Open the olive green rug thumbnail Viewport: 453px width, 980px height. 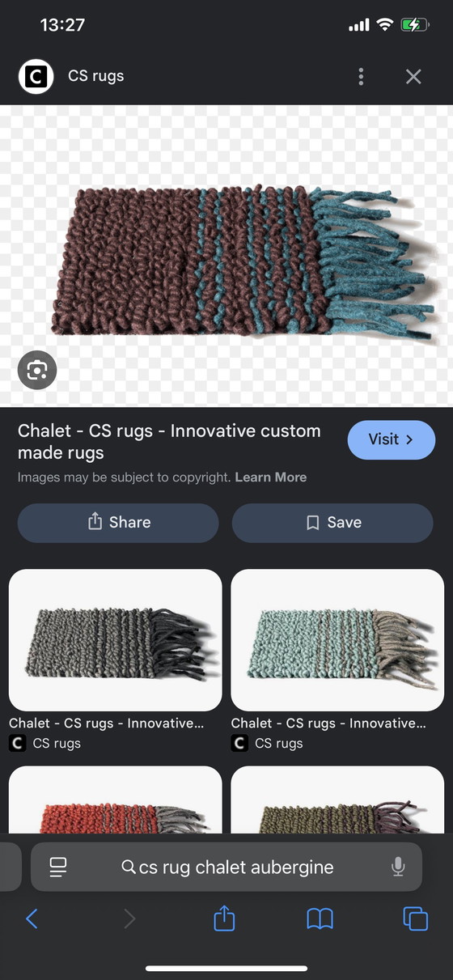point(337,800)
